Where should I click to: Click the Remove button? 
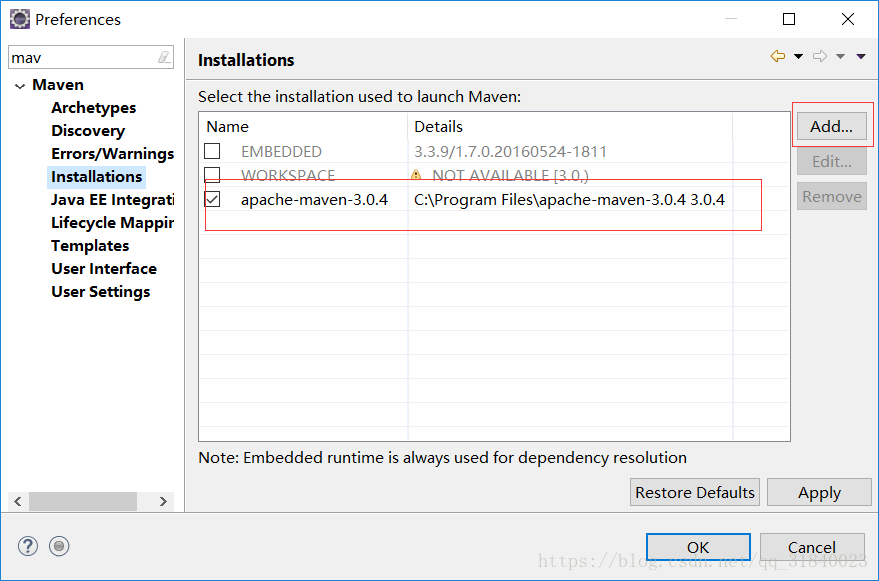[x=832, y=196]
